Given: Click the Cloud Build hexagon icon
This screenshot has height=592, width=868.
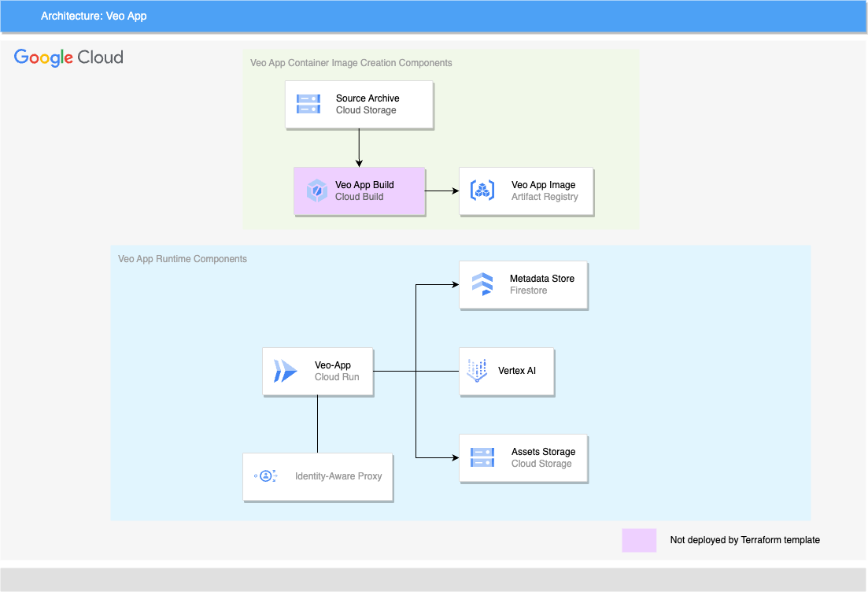Looking at the screenshot, I should click(x=317, y=191).
